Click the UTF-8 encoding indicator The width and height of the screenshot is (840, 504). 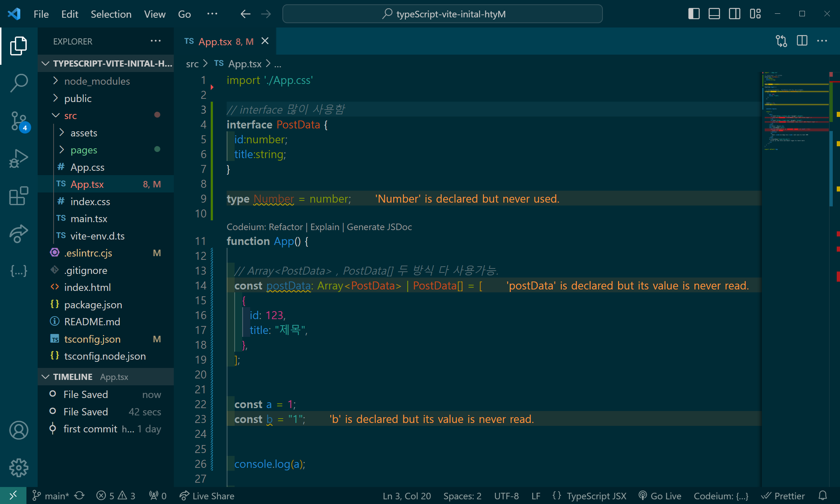[506, 496]
